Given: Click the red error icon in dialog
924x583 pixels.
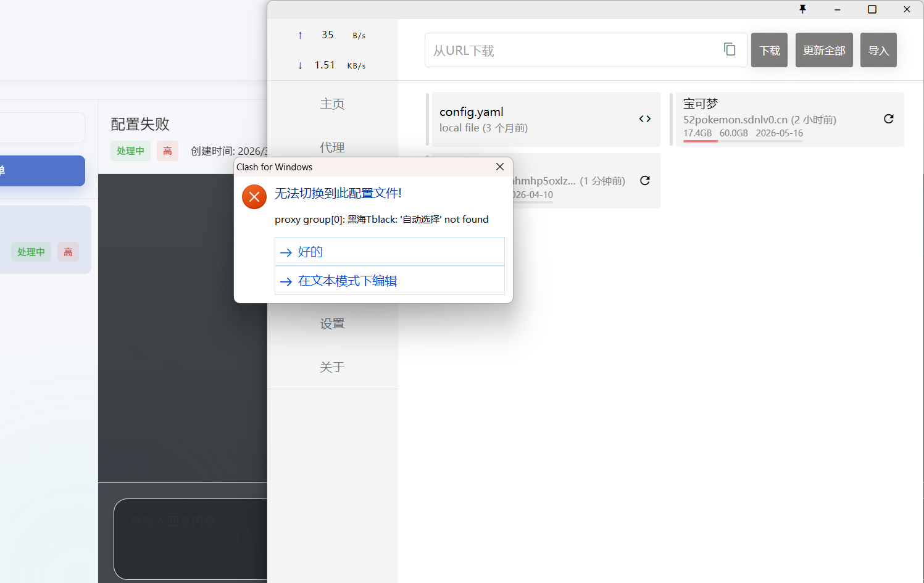Looking at the screenshot, I should [x=254, y=197].
